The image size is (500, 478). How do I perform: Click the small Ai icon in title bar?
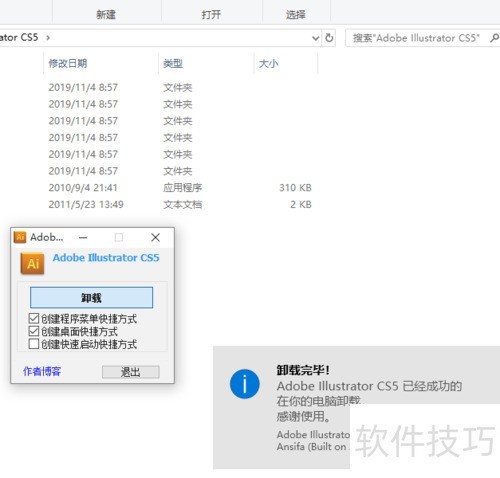[20, 237]
